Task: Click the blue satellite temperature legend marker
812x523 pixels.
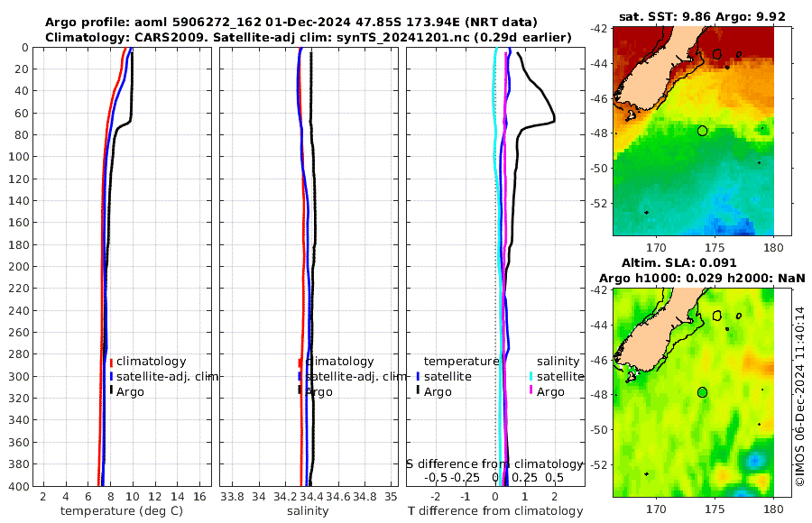Action: click(419, 376)
